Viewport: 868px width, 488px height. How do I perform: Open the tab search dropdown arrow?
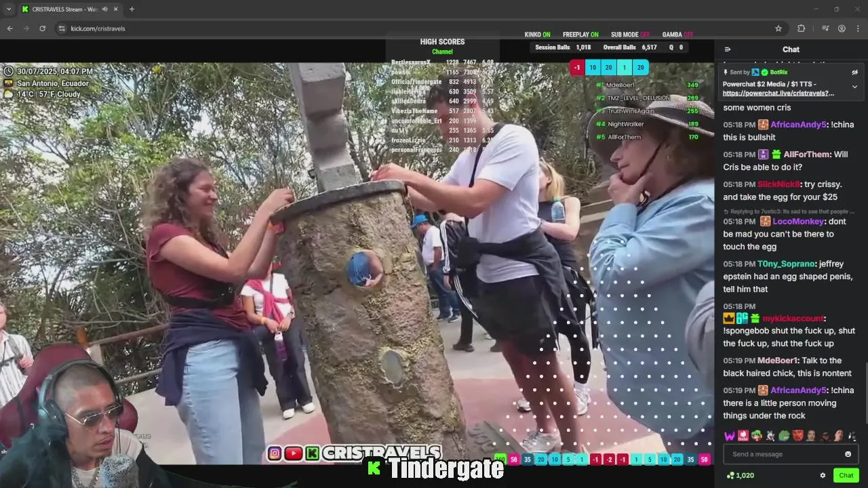[x=9, y=9]
